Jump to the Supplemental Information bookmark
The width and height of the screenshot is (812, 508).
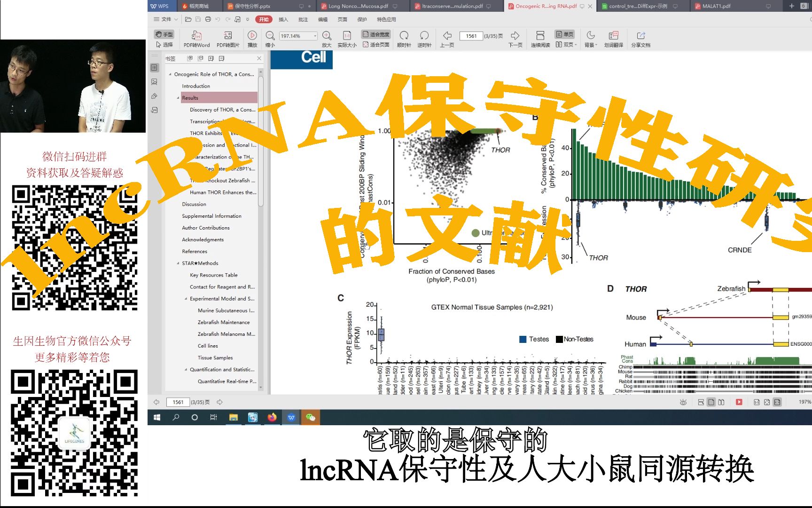pos(212,216)
